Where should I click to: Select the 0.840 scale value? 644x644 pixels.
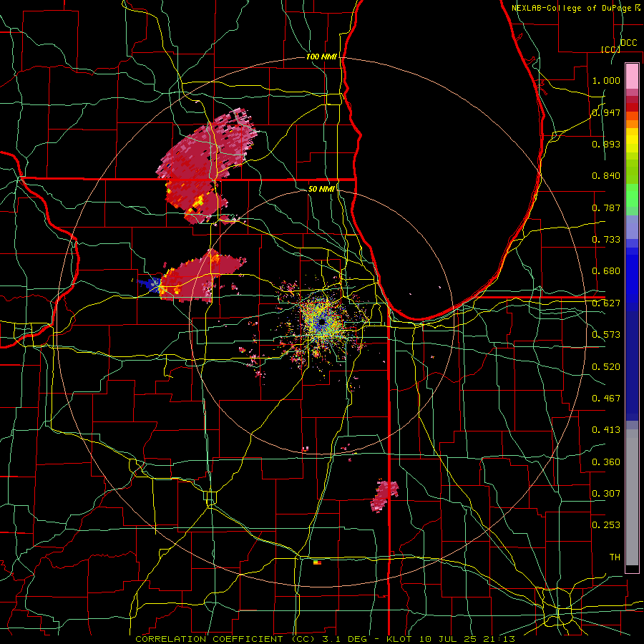(x=606, y=176)
